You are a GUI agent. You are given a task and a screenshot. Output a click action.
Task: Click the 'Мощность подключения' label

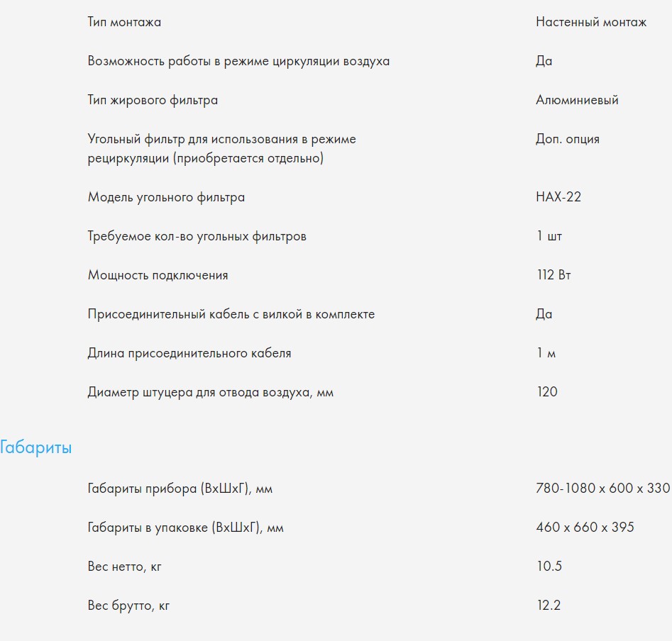(158, 275)
